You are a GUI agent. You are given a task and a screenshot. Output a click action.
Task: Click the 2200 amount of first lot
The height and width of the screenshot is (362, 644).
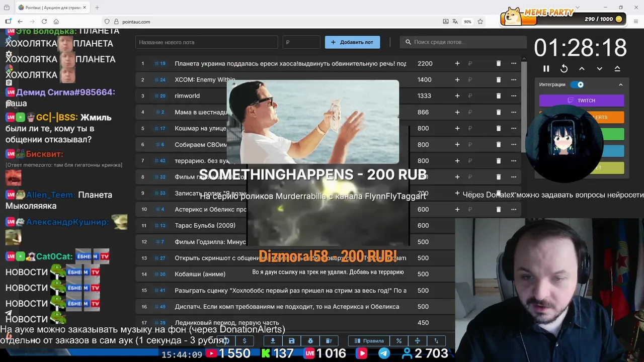click(425, 63)
